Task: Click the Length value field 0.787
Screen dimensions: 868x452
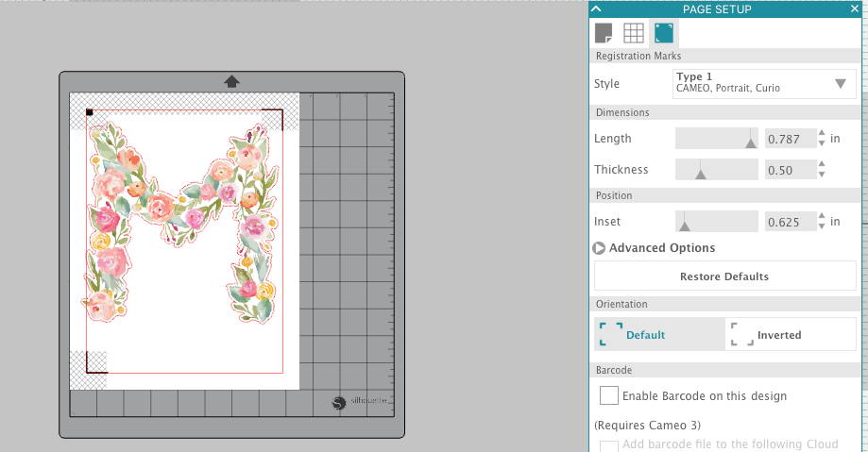Action: click(790, 139)
